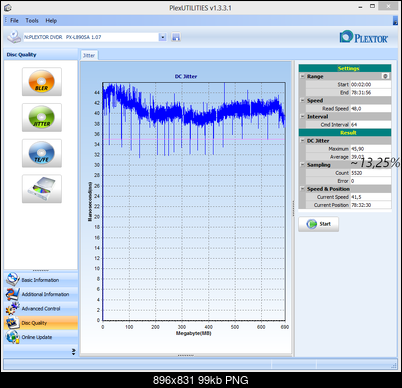Start the jitter test

[318, 224]
